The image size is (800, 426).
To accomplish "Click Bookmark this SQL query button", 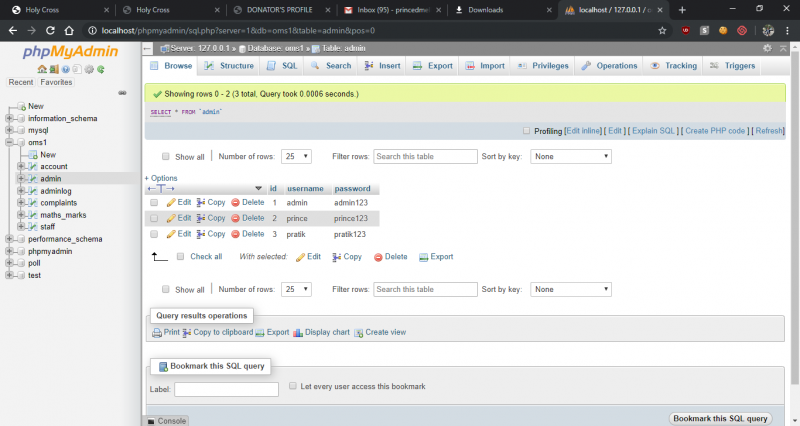I will (720, 418).
